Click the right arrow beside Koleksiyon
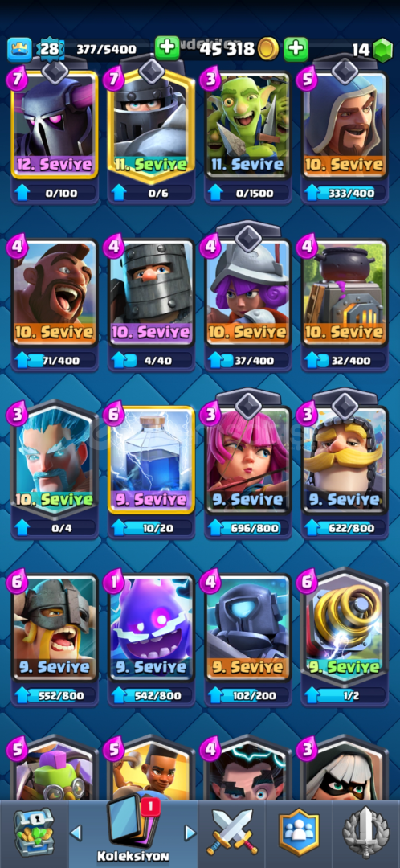The image size is (400, 868). [190, 833]
